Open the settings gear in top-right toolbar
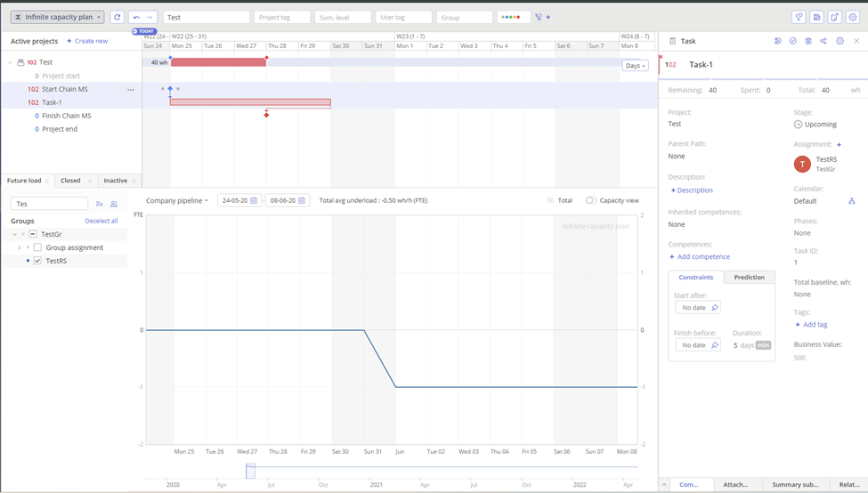The width and height of the screenshot is (868, 493). click(853, 17)
